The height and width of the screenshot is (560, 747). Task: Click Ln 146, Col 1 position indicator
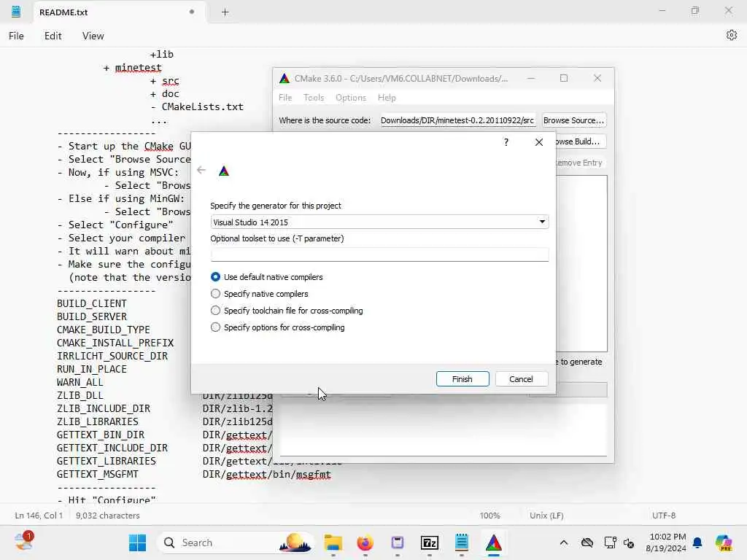[39, 516]
